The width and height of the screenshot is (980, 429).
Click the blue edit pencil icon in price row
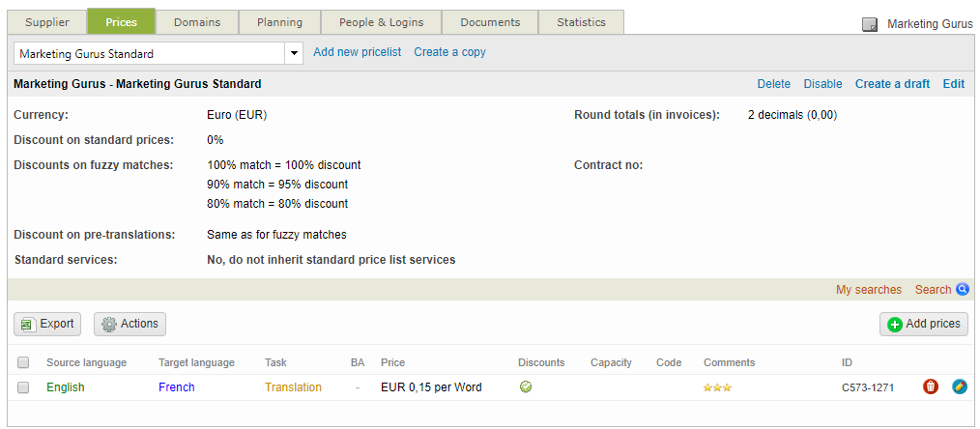(x=959, y=387)
